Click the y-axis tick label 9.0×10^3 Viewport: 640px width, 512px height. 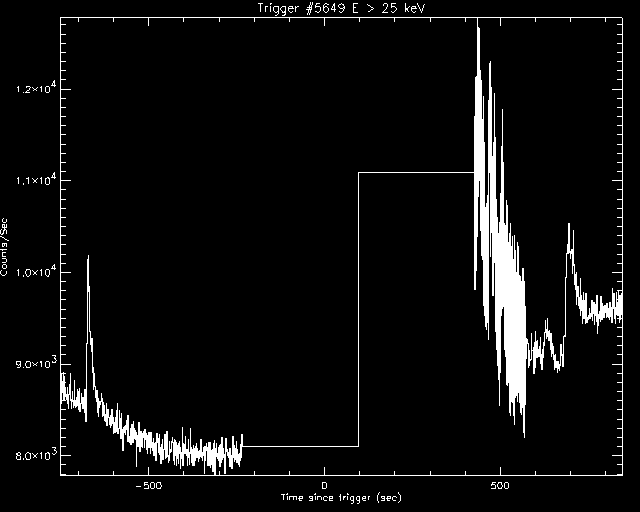pyautogui.click(x=37, y=362)
